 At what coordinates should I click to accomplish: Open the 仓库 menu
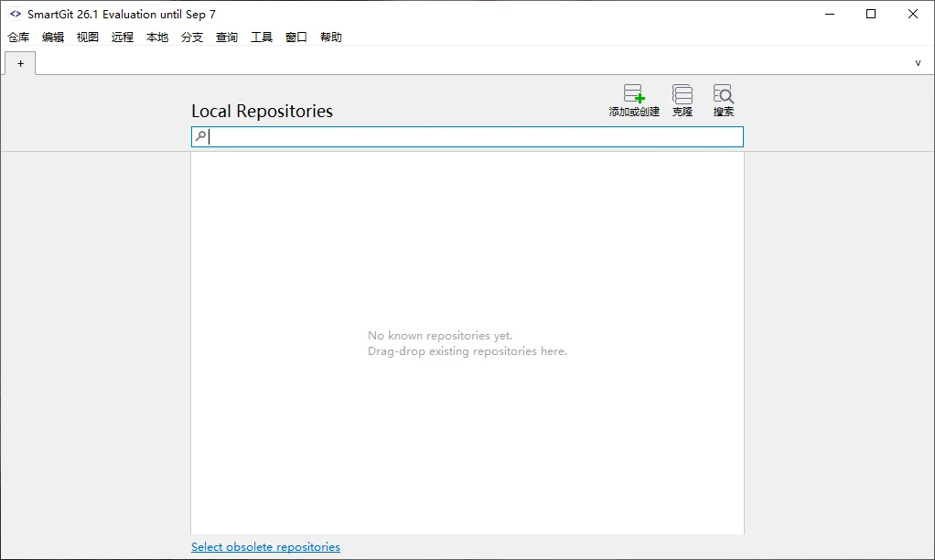[x=18, y=37]
